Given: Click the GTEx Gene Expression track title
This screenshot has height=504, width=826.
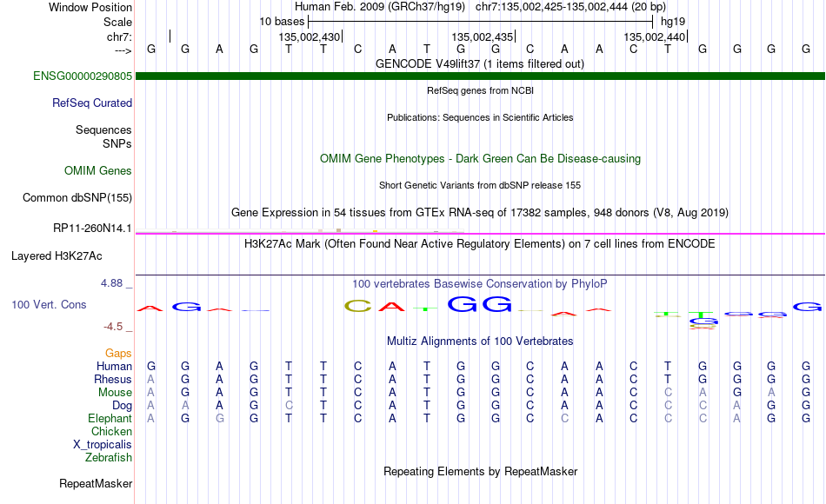Looking at the screenshot, I should tap(480, 212).
